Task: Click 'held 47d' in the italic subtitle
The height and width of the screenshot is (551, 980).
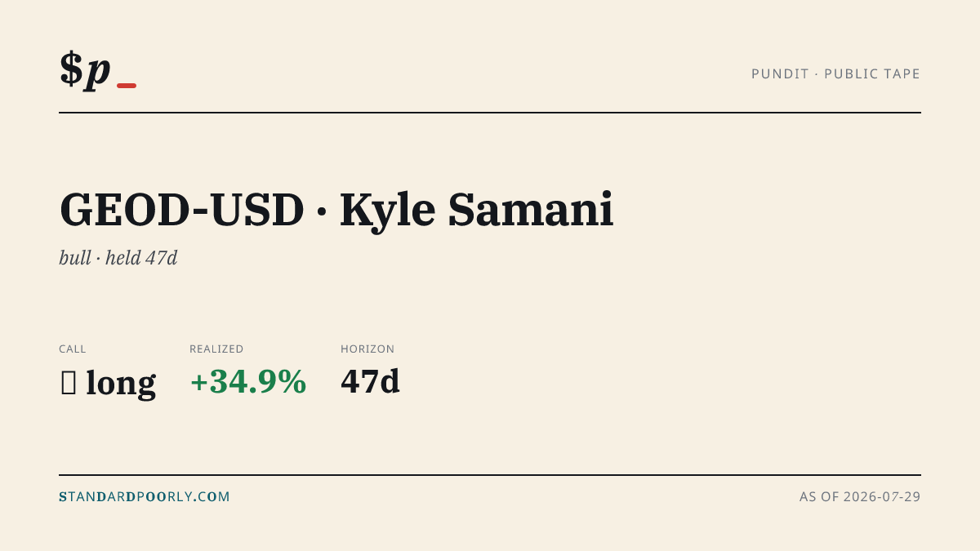Action: (x=141, y=258)
